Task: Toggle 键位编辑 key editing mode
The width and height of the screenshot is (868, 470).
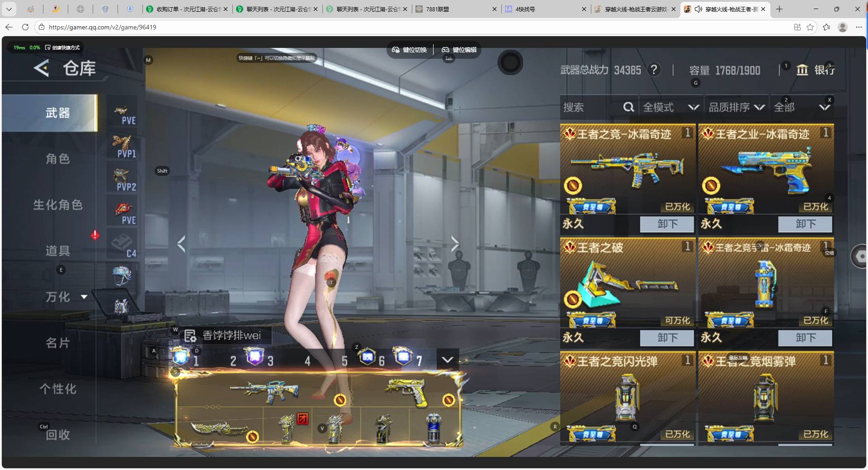Action: coord(459,50)
